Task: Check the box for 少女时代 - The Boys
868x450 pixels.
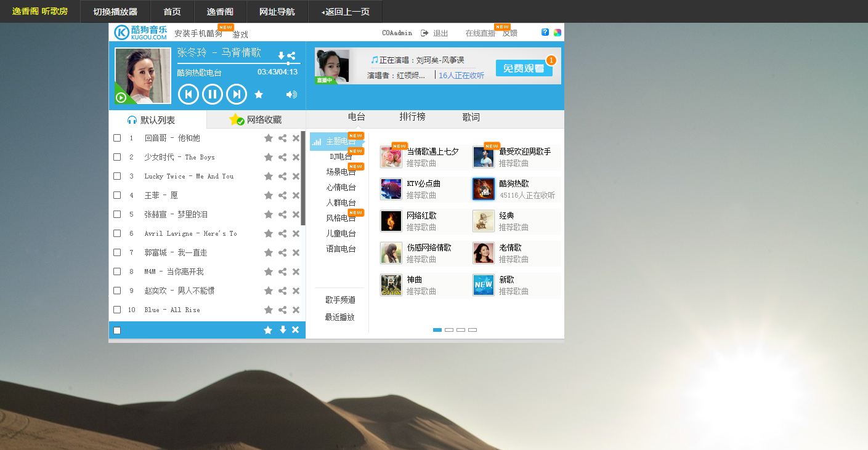Action: tap(117, 157)
